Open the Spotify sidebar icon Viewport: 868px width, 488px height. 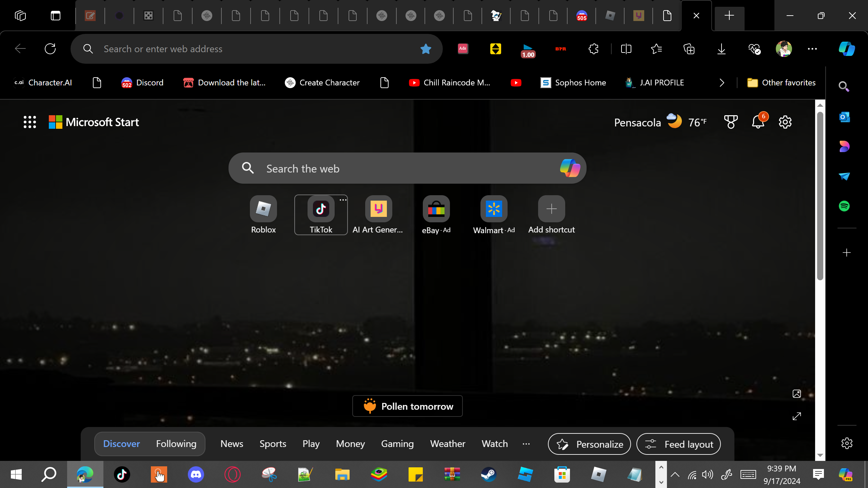coord(844,206)
